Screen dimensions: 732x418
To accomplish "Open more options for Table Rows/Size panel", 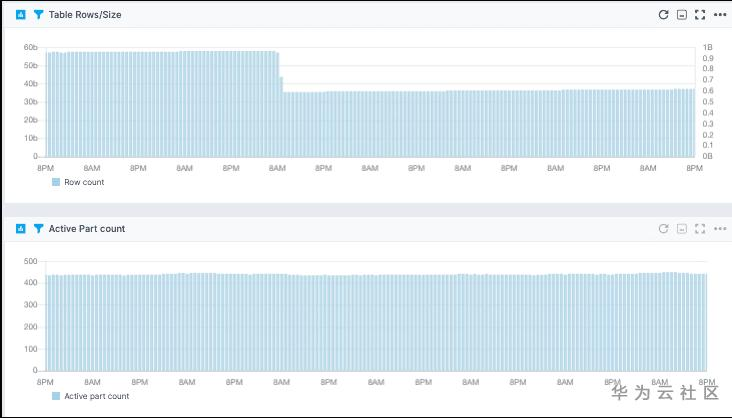I will [720, 15].
